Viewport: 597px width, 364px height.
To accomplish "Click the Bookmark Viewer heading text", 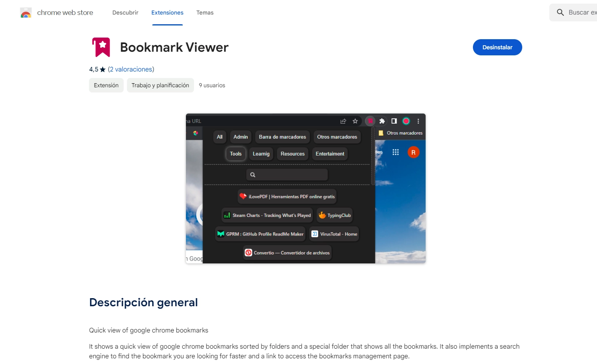I will click(174, 47).
